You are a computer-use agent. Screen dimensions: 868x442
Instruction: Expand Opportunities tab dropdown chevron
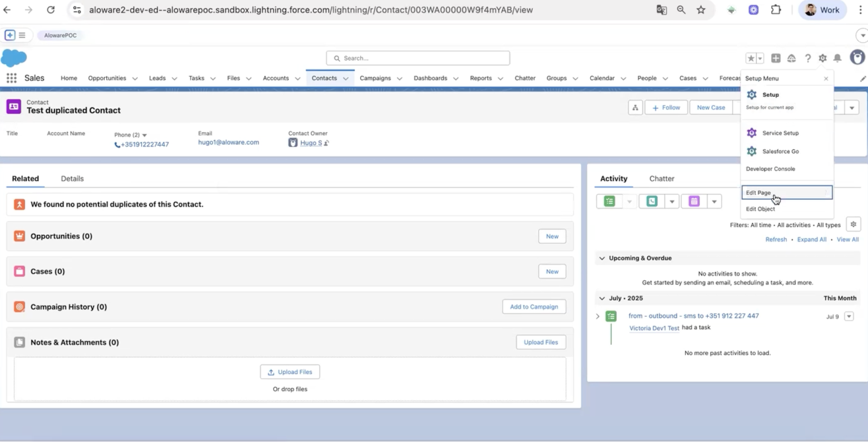(135, 79)
